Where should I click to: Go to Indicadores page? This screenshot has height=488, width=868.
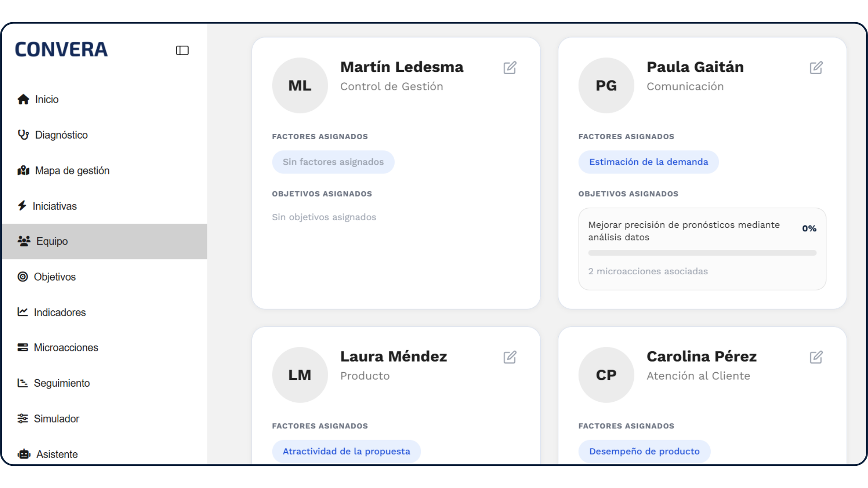tap(104, 312)
